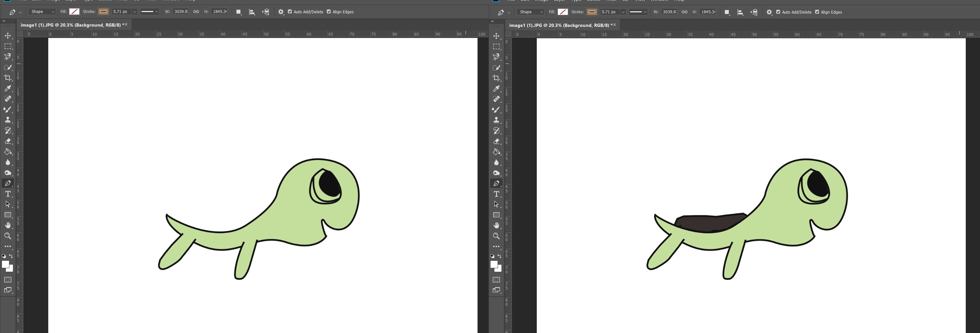Close the image1 (1).JPG tab in left window

tap(126, 24)
